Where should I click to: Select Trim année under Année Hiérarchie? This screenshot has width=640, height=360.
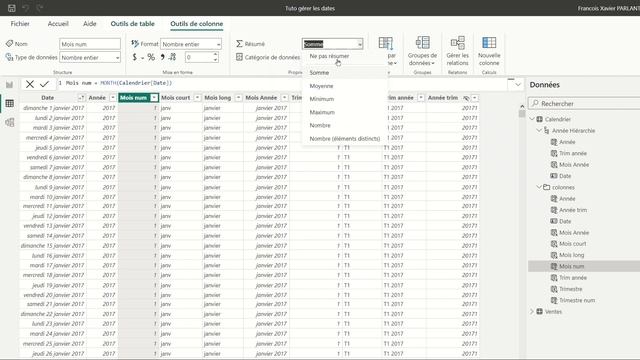tap(573, 153)
